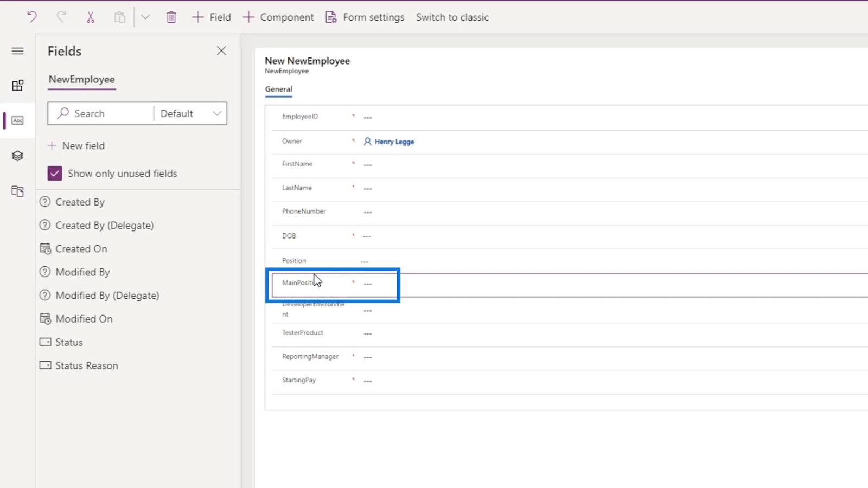Close the Fields panel
Viewport: 868px width, 488px height.
(221, 50)
